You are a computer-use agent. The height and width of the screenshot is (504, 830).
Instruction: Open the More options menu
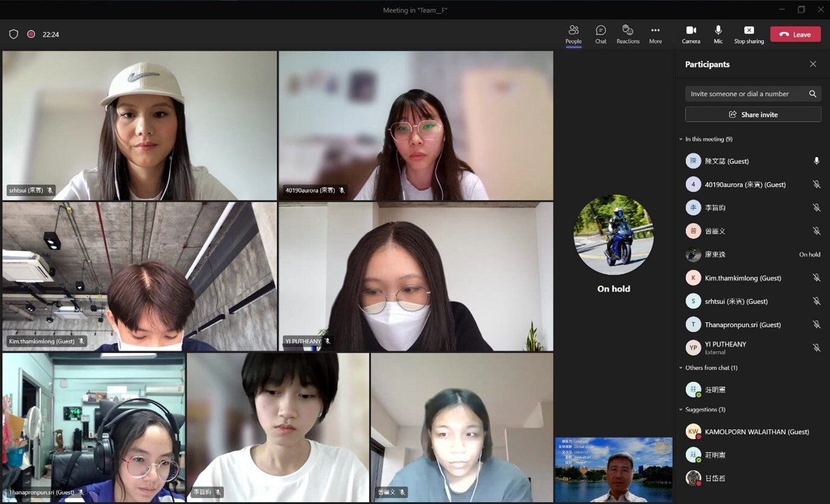click(655, 34)
